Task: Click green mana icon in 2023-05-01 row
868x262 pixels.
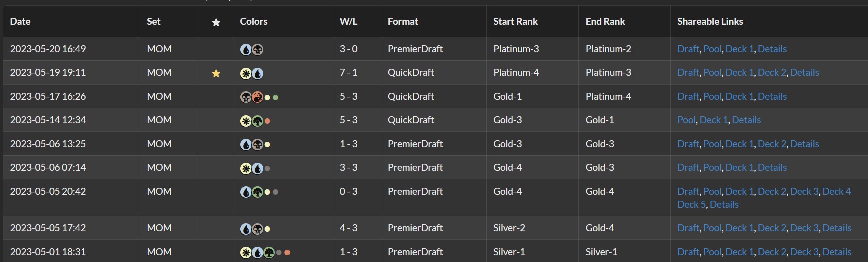Action: (269, 252)
